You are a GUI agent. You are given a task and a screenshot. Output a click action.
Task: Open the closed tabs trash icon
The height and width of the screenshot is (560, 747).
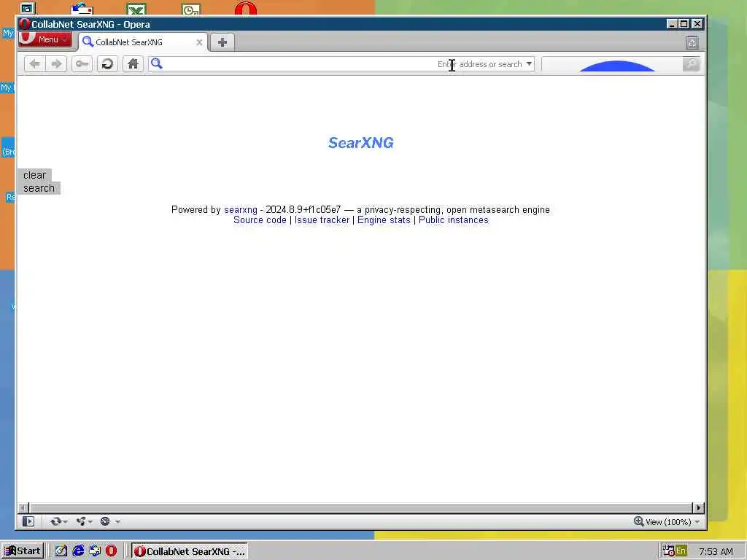pos(692,43)
